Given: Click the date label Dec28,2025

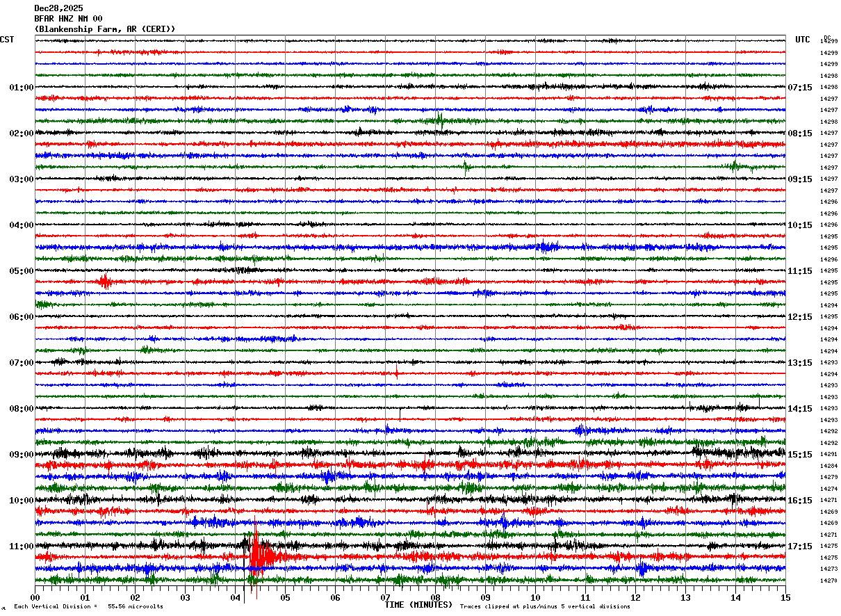Looking at the screenshot, I should pos(58,8).
